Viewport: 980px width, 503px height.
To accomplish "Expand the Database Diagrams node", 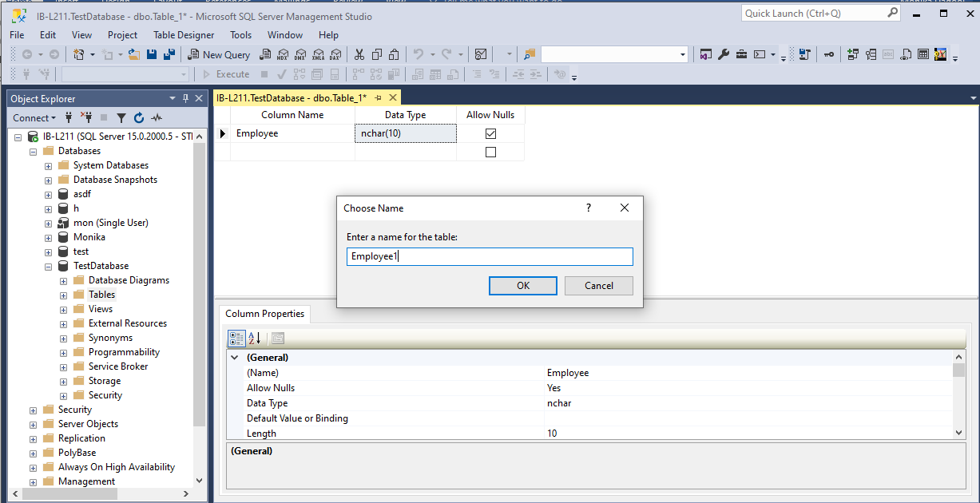I will (x=63, y=280).
